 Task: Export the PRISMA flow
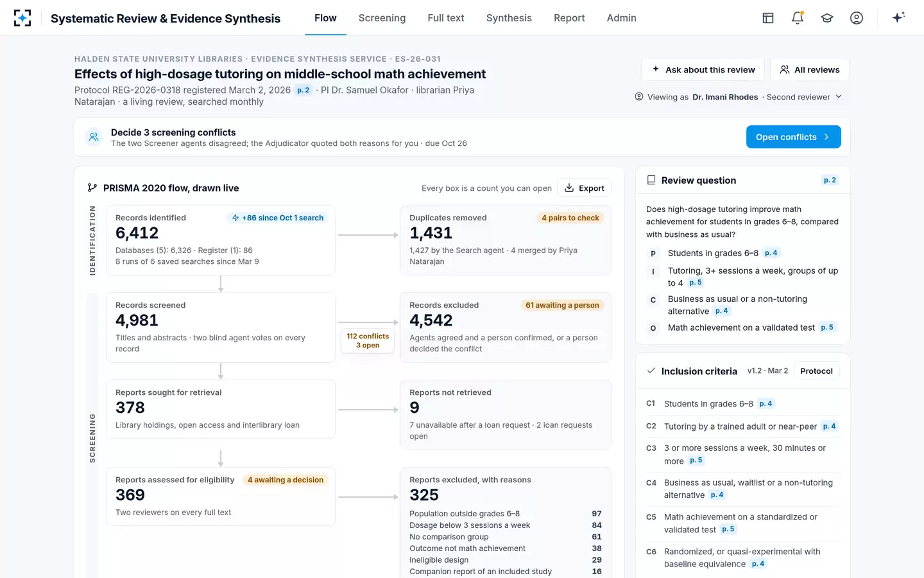tap(584, 188)
